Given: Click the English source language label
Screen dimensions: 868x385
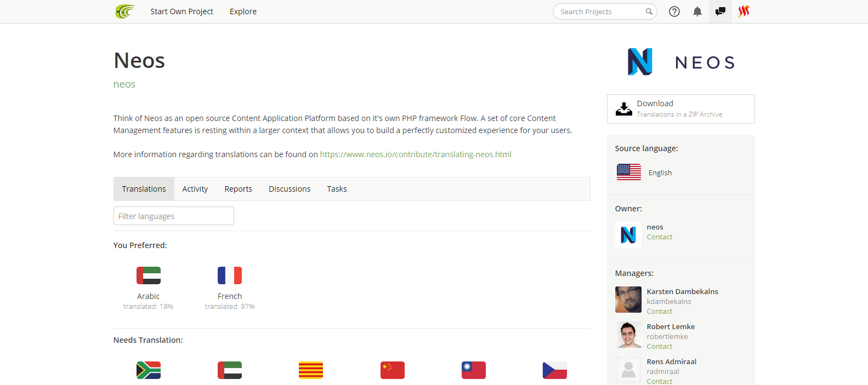Looking at the screenshot, I should (x=660, y=173).
